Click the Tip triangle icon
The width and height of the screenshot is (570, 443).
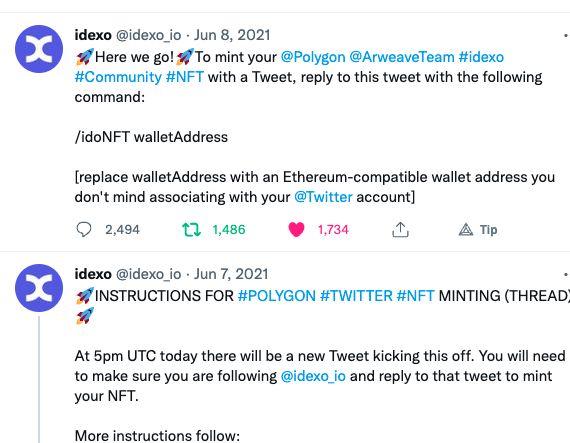pos(466,230)
